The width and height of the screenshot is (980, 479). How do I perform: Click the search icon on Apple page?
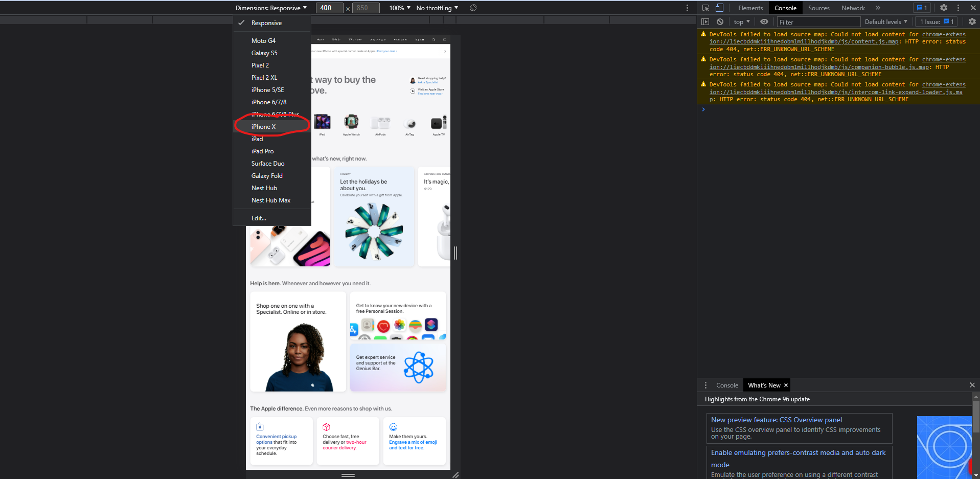[x=434, y=39]
